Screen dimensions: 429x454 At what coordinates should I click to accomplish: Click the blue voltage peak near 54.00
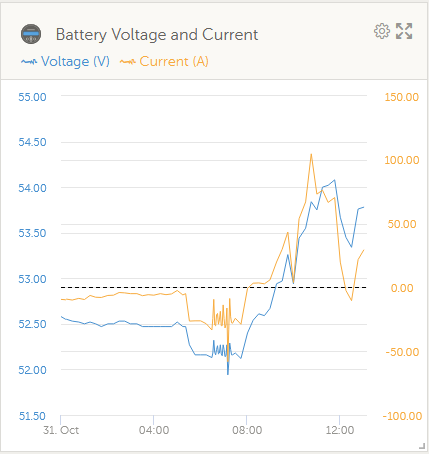tap(334, 180)
